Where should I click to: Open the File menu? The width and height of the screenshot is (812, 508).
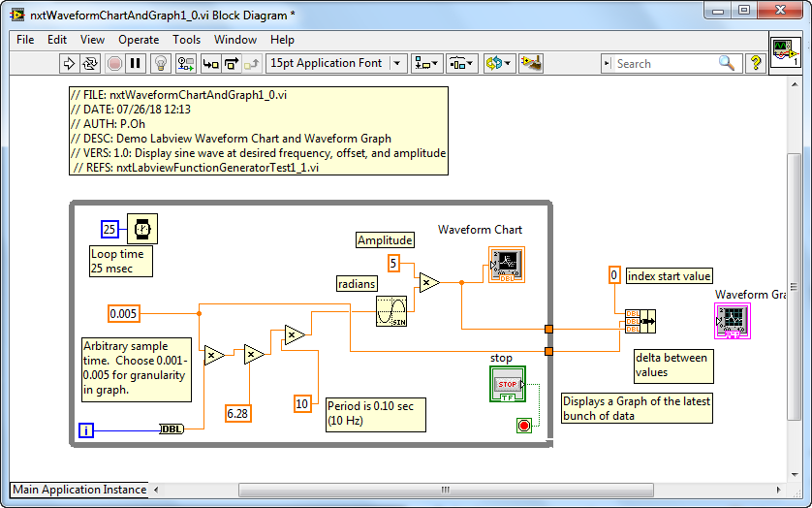point(25,40)
